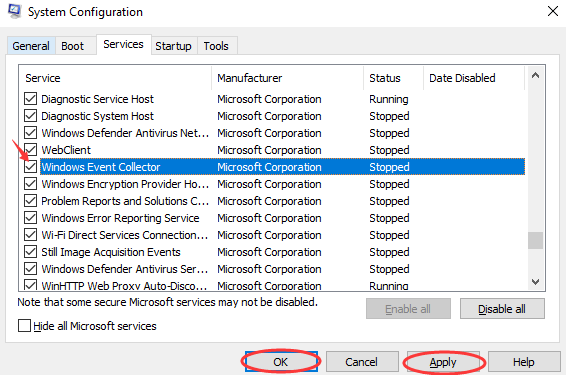Click the Apply button
The height and width of the screenshot is (375, 566).
coord(443,362)
